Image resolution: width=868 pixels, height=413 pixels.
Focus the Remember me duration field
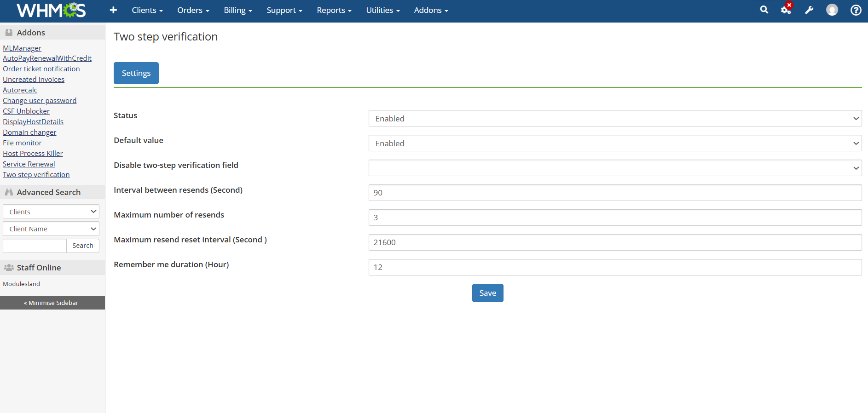click(615, 267)
